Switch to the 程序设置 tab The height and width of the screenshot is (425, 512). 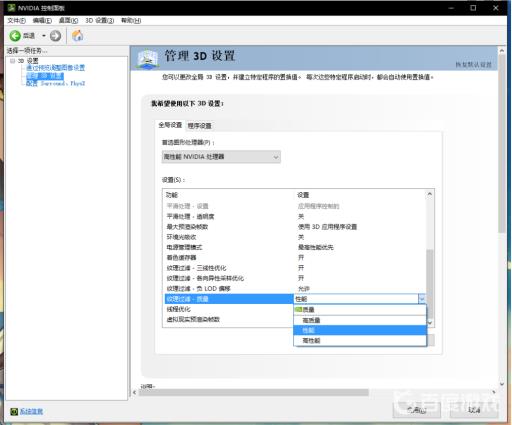199,126
